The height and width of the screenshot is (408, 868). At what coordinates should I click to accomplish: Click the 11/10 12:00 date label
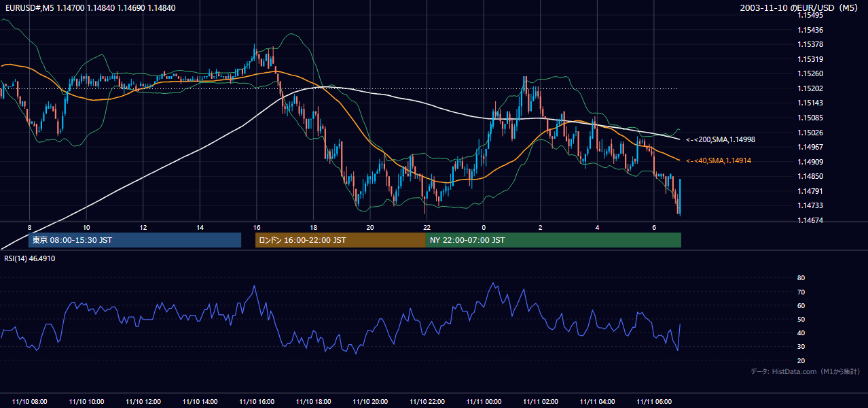click(x=143, y=402)
